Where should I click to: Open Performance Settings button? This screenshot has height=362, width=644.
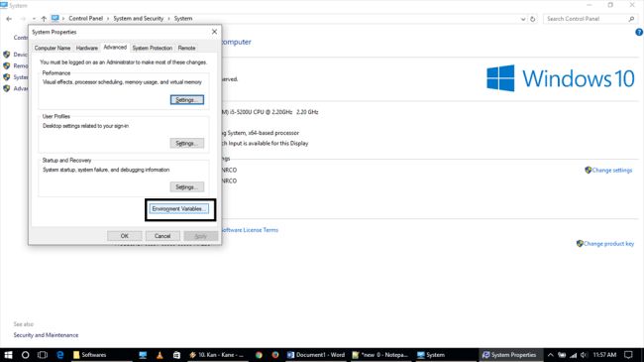[x=187, y=100]
